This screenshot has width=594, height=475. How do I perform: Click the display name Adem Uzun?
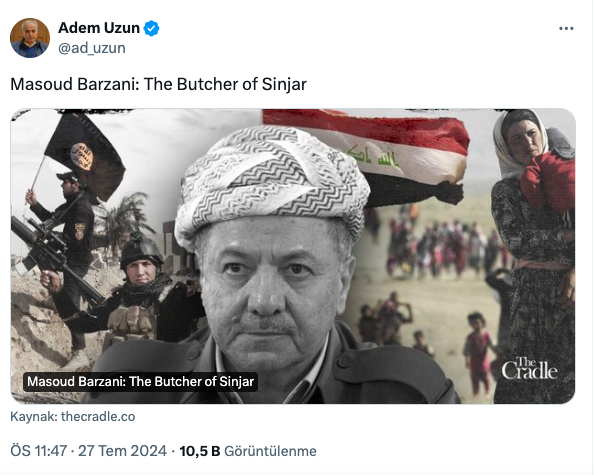click(x=99, y=28)
